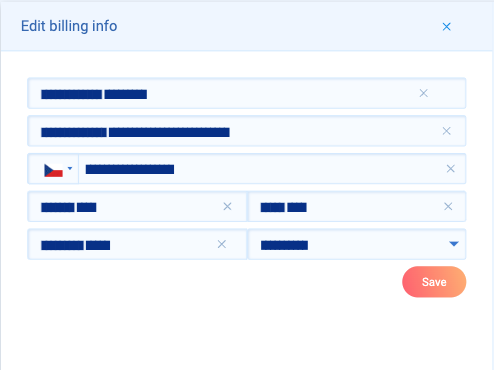Open the Czech flag country code selector
The height and width of the screenshot is (370, 494).
53,169
